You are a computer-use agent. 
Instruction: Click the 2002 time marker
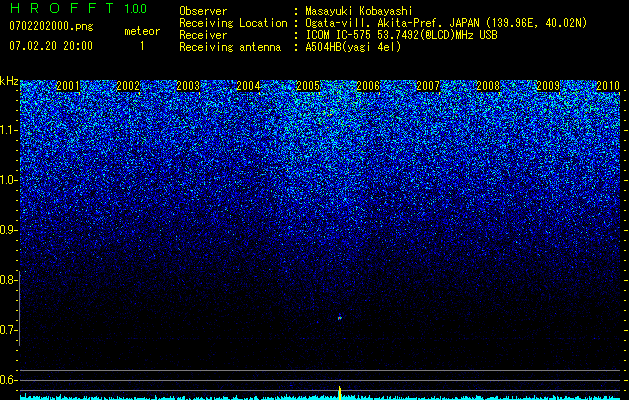tap(128, 86)
